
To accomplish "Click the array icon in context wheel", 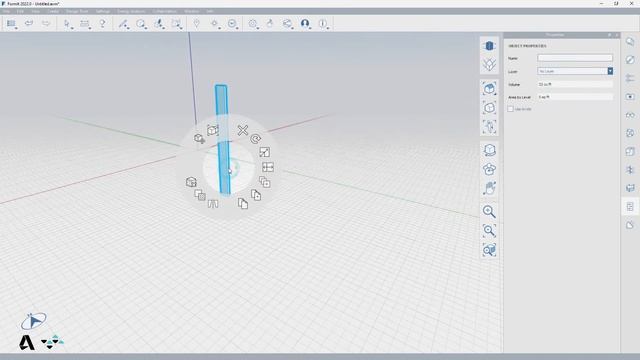I will (264, 182).
